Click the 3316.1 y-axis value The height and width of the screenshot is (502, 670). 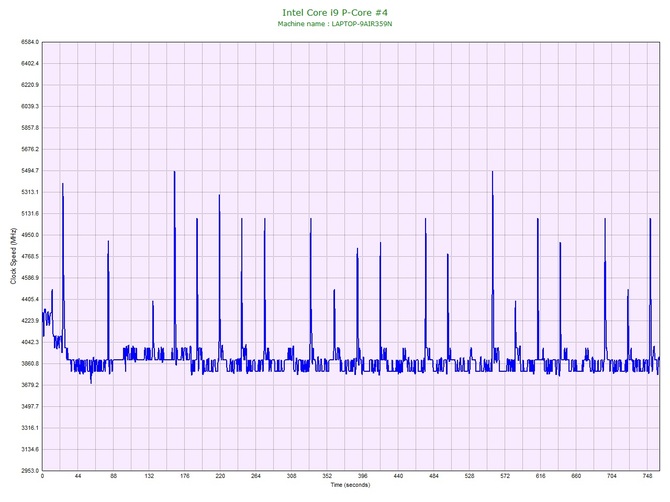(x=30, y=428)
